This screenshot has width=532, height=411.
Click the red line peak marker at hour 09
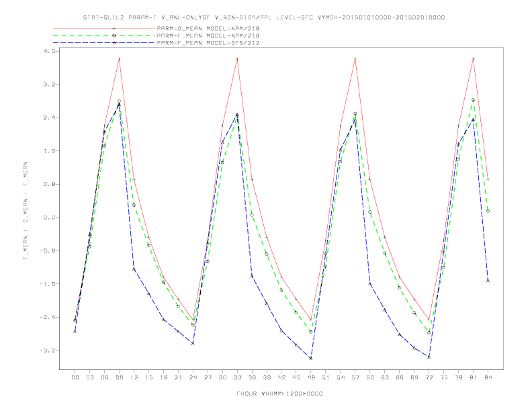119,59
